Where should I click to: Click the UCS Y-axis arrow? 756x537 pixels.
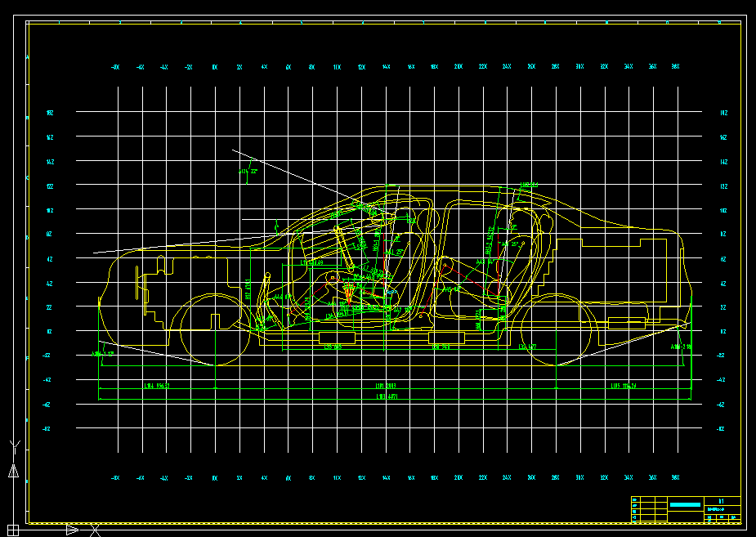14,471
